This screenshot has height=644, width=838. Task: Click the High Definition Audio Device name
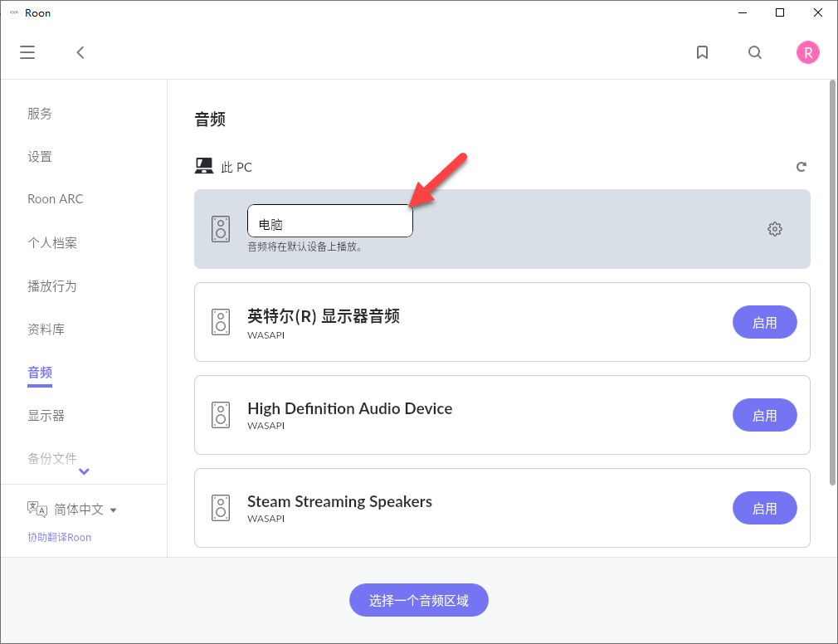[349, 409]
